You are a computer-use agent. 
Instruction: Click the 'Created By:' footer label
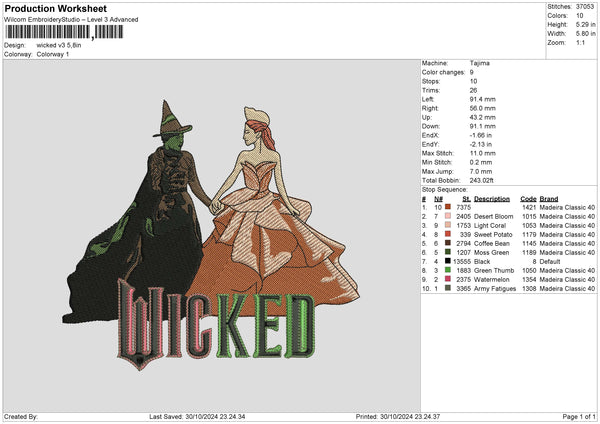tap(21, 416)
